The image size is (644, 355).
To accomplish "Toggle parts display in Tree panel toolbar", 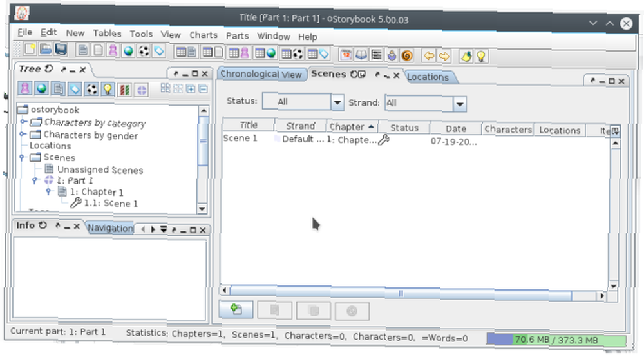I will [x=141, y=90].
